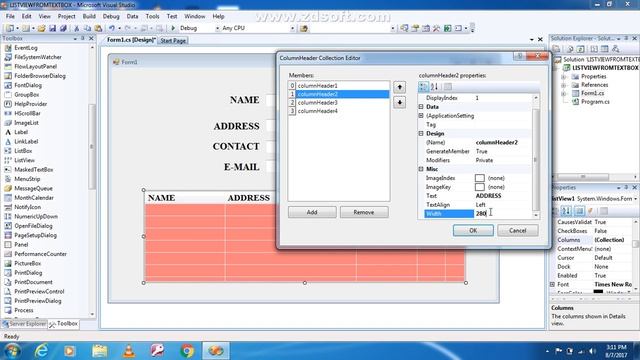Click the Save icon in the toolbar
This screenshot has height=360, width=640.
52,28
